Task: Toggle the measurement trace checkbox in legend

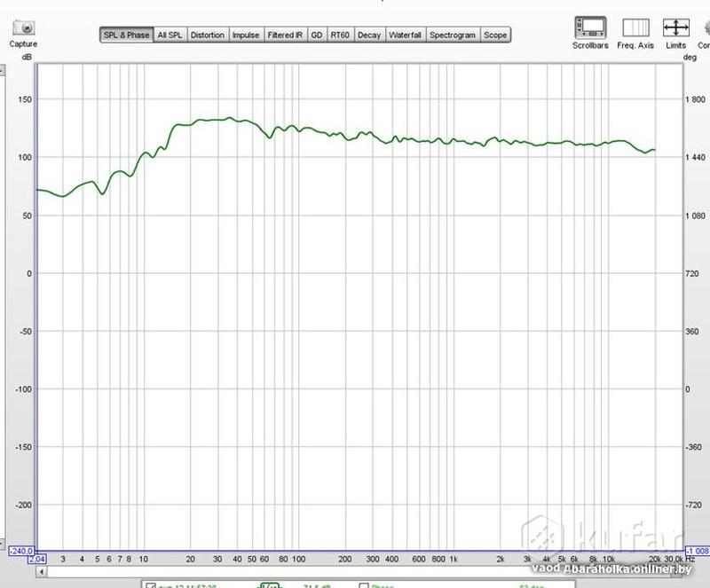Action: point(151,585)
